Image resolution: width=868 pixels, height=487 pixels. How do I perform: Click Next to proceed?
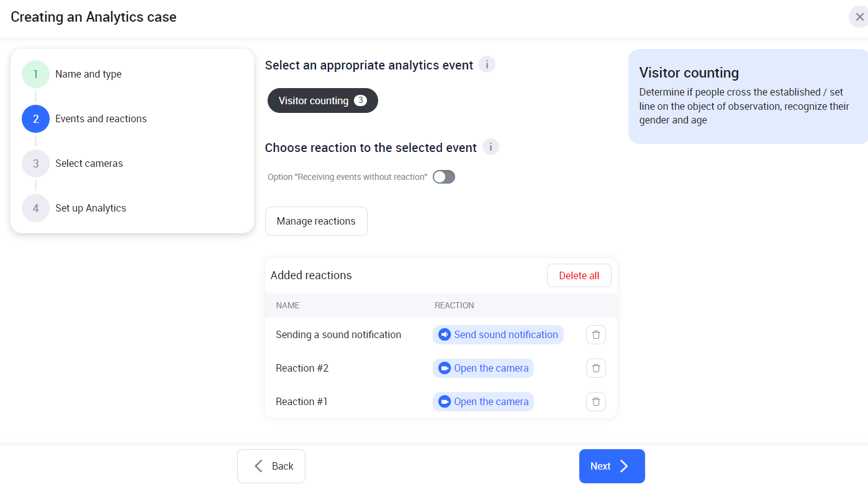point(612,467)
